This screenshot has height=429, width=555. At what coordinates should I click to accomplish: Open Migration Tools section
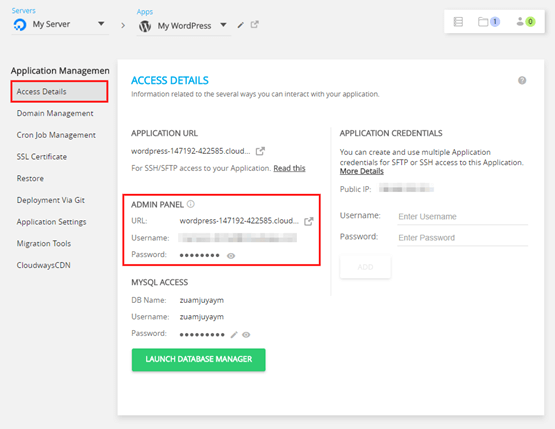(44, 244)
